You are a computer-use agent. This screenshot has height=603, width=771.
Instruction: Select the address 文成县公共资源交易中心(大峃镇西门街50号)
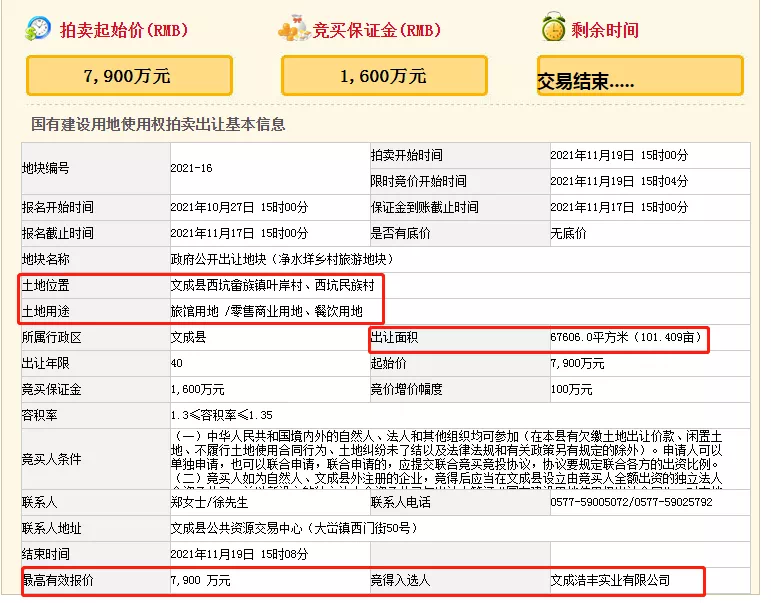(294, 528)
